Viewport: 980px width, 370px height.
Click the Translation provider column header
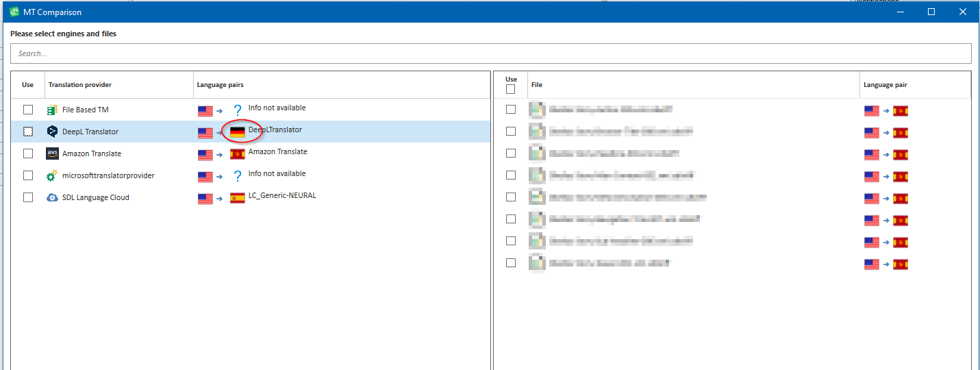120,85
